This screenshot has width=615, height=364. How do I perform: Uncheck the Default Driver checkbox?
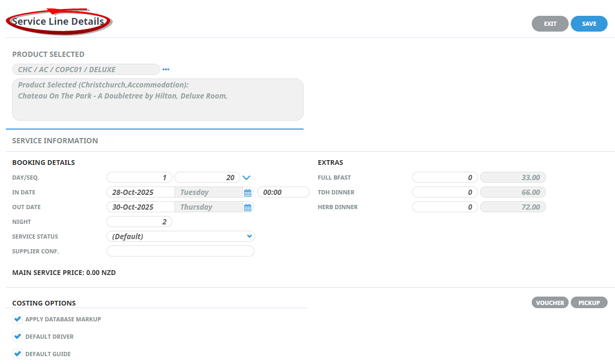coord(18,337)
